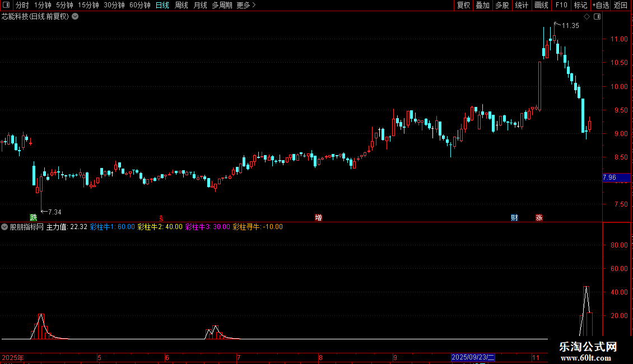
Task: Select the 60分钟 period
Action: click(x=140, y=5)
